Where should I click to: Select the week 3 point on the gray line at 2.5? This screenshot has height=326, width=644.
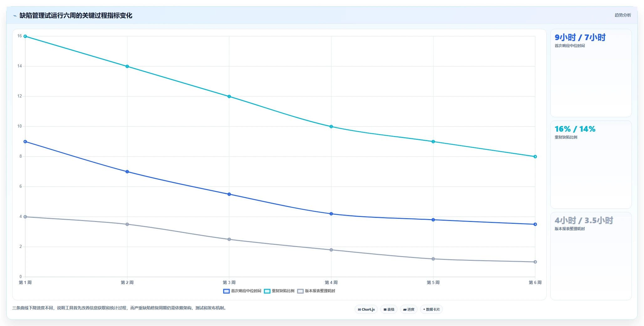coord(229,239)
